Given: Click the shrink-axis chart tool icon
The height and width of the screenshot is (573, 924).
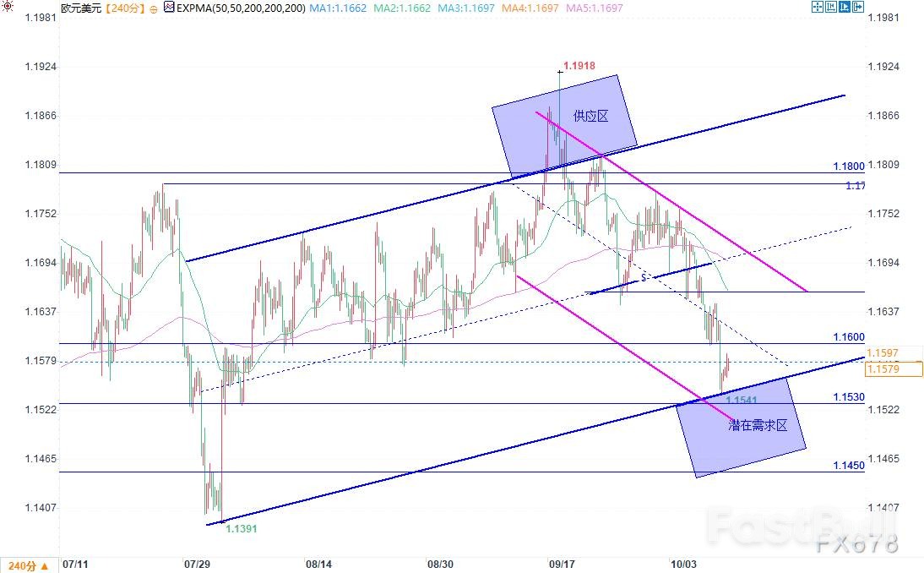Looking at the screenshot, I should click(x=832, y=8).
